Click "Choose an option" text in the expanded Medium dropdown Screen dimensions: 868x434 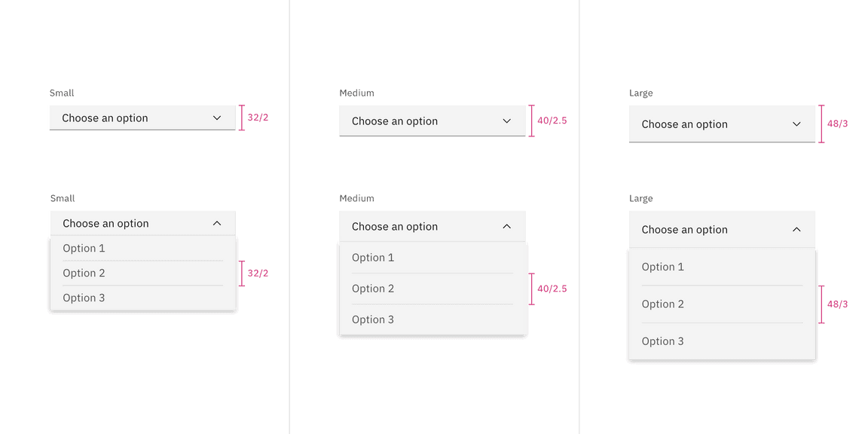pos(395,227)
